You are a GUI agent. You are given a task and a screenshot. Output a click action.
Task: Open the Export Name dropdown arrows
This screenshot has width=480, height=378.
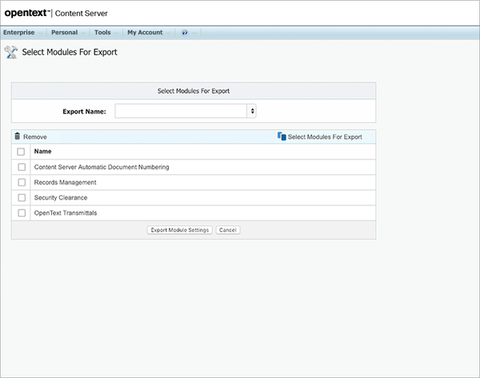(252, 111)
